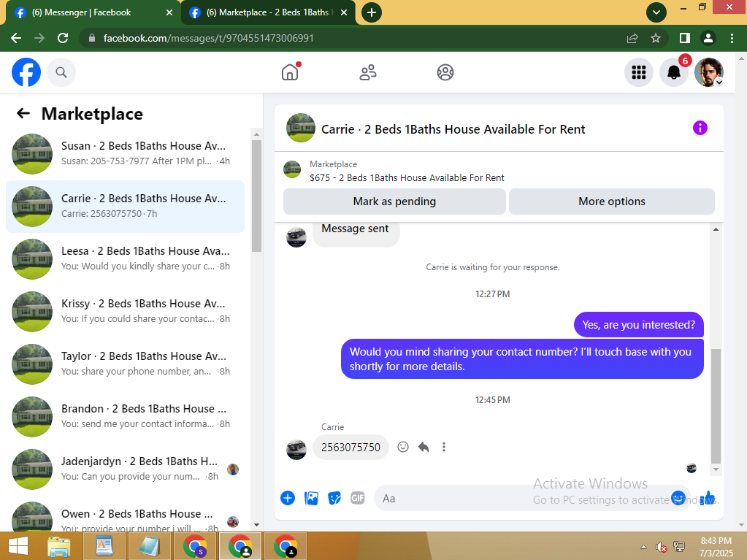747x560 pixels.
Task: Click the chat messages scrollbar thumb
Action: coord(716,406)
